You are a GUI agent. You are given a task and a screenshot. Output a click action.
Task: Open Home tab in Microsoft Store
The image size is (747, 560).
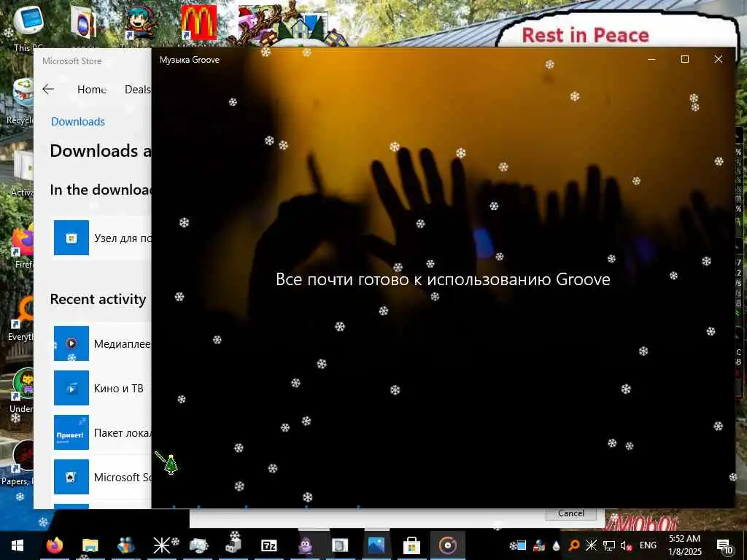(91, 90)
